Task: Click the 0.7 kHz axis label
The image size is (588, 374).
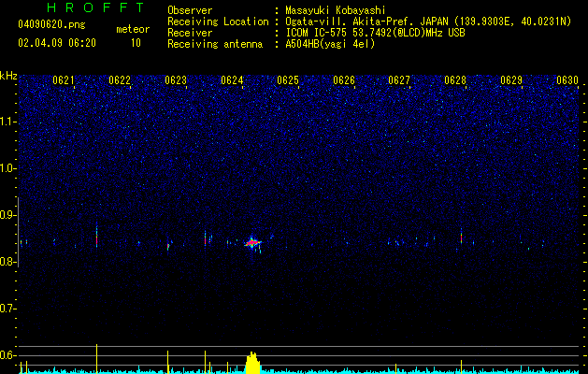Action: (7, 309)
